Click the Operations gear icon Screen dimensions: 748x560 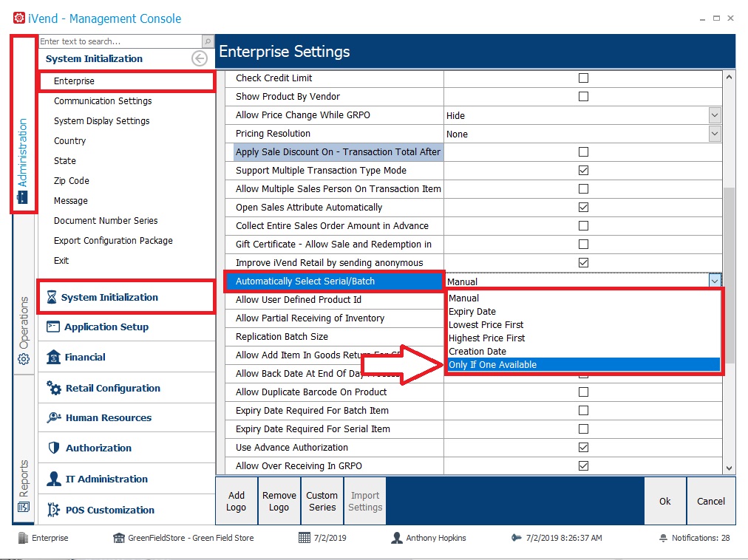[x=24, y=359]
